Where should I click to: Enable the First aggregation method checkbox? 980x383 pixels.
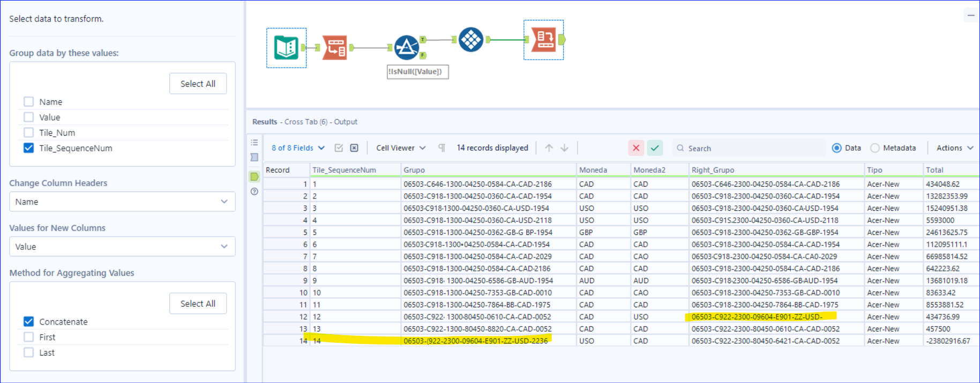click(29, 337)
